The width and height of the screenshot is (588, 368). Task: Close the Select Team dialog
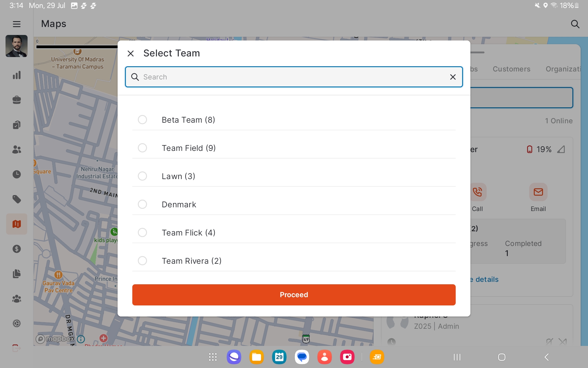(130, 54)
